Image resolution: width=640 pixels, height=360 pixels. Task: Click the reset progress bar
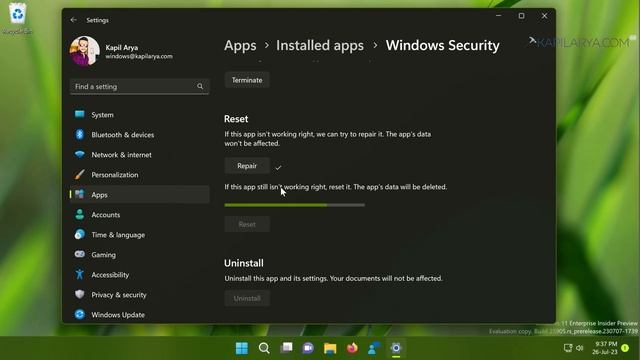point(294,205)
